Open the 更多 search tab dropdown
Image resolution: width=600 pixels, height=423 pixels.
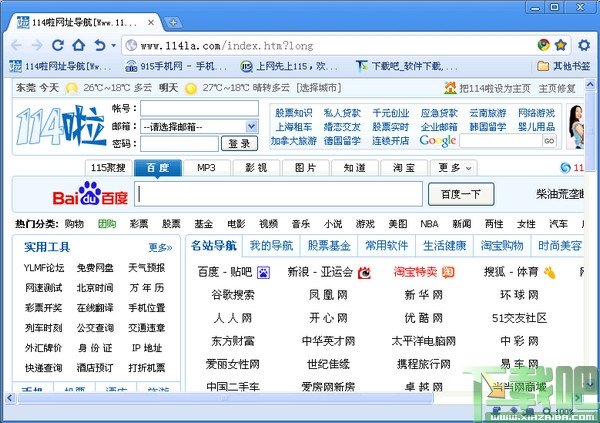454,167
